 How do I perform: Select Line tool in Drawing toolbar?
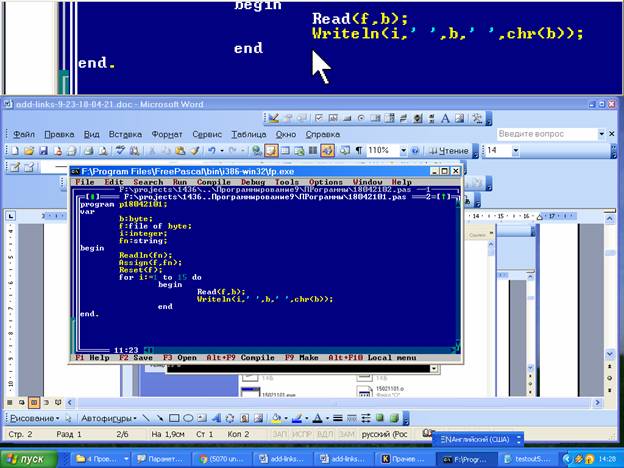[146, 418]
